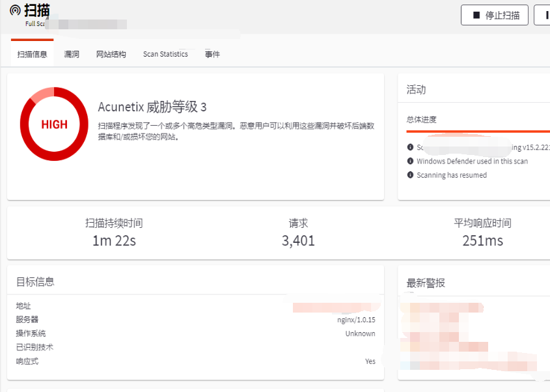Viewport: 550px width, 392px height.
Task: Go to the 事件 tab
Action: click(213, 54)
